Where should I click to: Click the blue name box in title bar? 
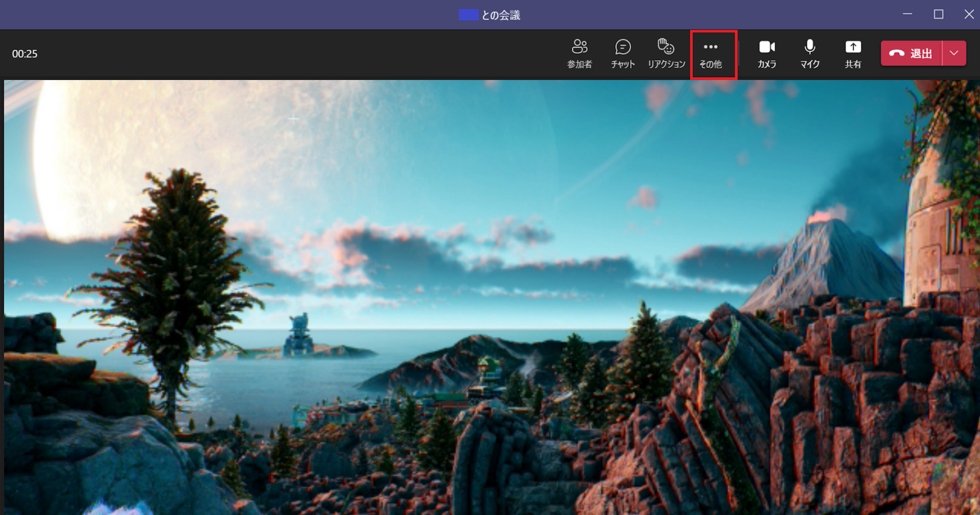468,15
